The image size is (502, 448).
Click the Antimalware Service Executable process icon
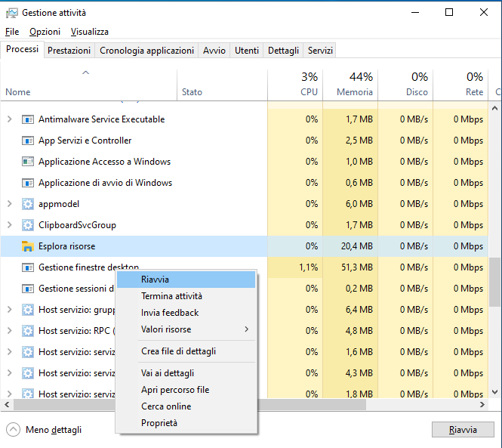click(28, 119)
